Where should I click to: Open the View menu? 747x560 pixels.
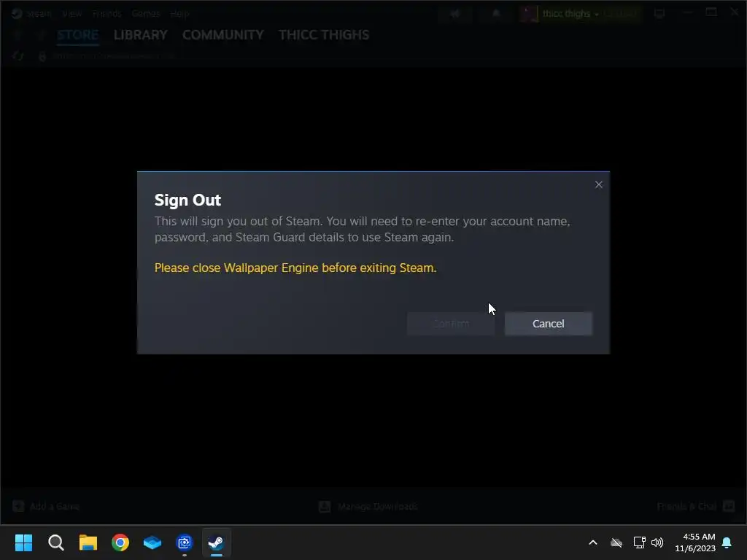[72, 13]
